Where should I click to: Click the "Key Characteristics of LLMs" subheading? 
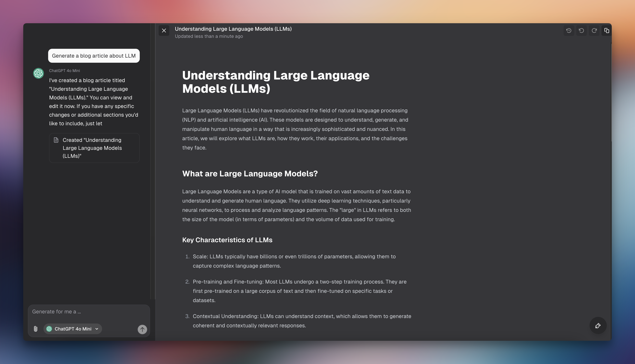227,240
